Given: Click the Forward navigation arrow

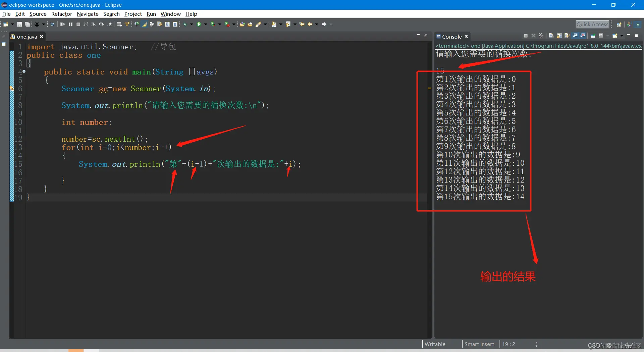Looking at the screenshot, I should [324, 24].
